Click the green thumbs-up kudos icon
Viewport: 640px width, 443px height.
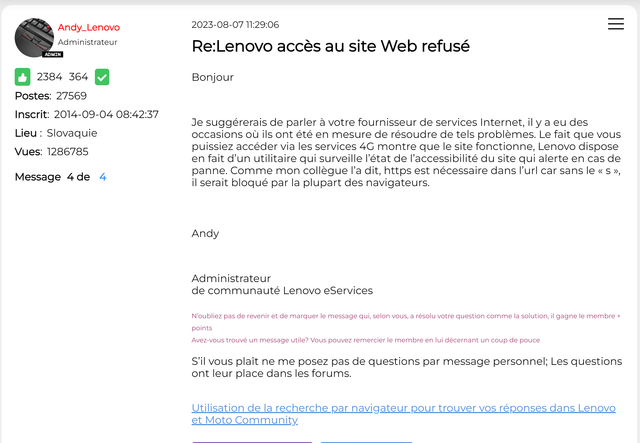pos(22,77)
